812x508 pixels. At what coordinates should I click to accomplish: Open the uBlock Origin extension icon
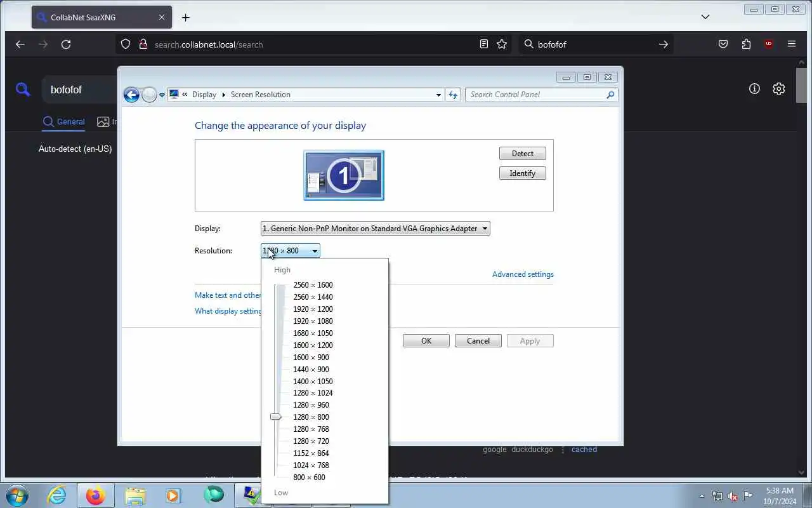(769, 44)
